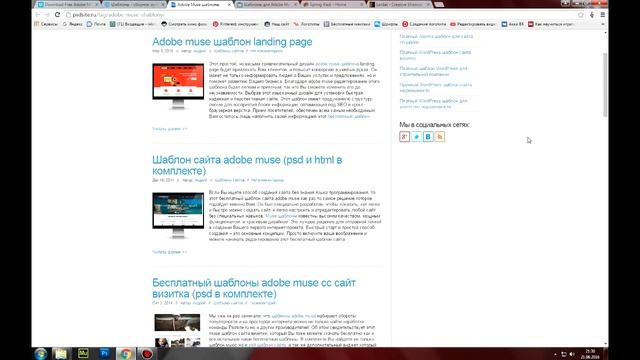The width and height of the screenshot is (640, 360).
Task: Open File Explorer from the taskbar
Action: (61, 353)
